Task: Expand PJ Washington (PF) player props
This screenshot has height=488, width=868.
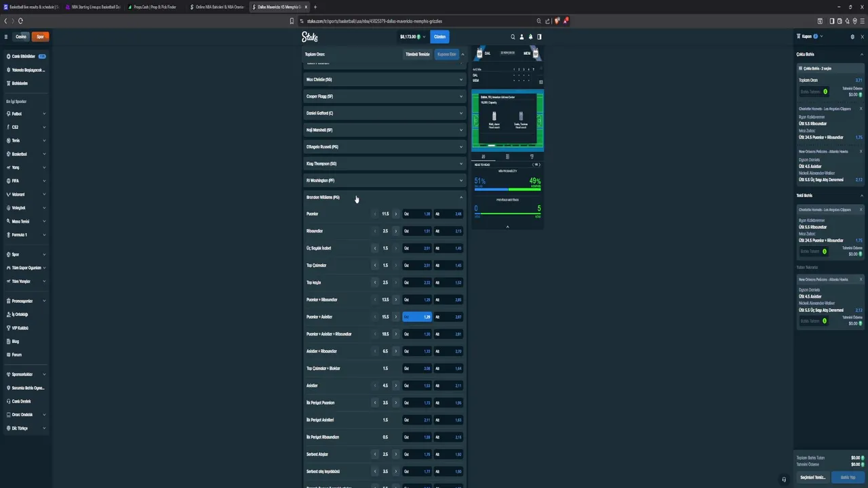Action: [x=384, y=180]
